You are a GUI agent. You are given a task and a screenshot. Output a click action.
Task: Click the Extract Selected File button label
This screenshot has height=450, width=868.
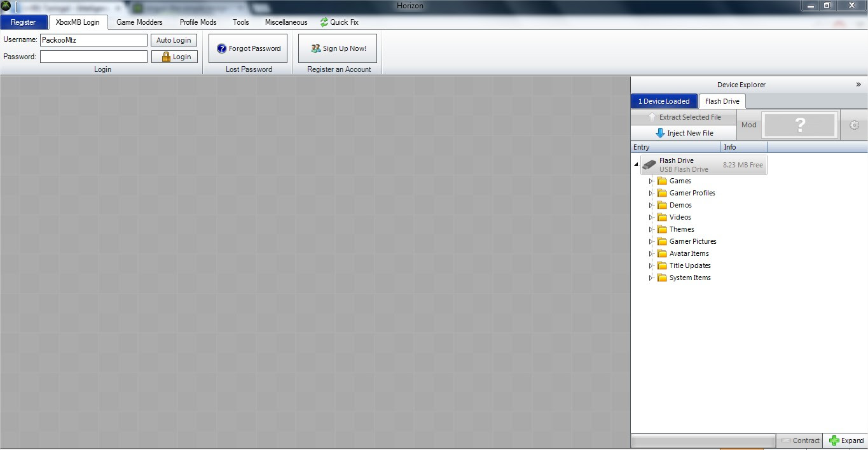click(x=690, y=117)
